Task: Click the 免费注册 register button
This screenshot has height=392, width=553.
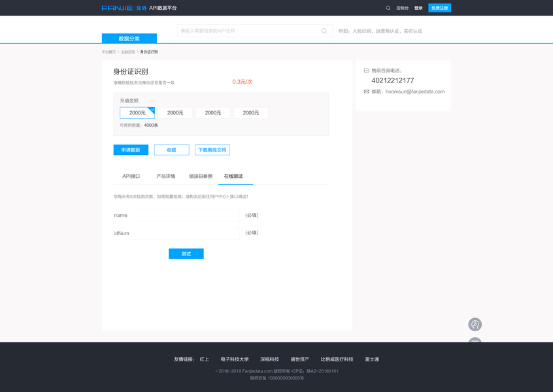Action: coord(439,8)
